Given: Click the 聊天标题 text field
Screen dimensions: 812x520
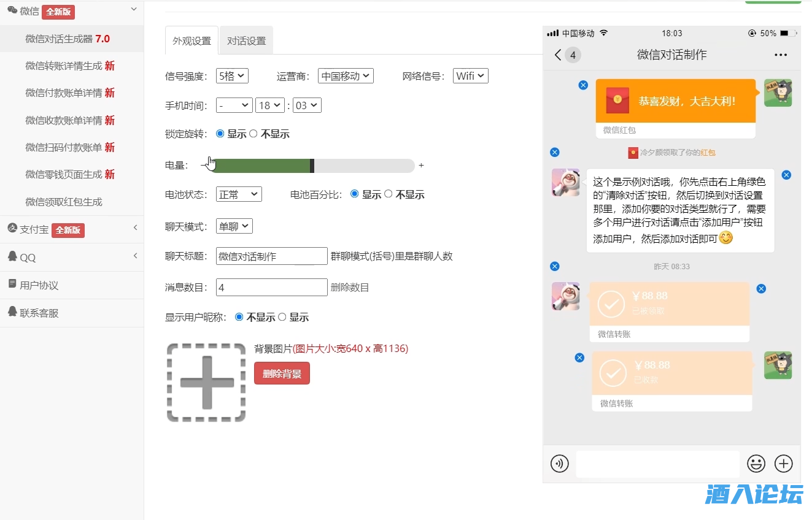Looking at the screenshot, I should [x=271, y=256].
